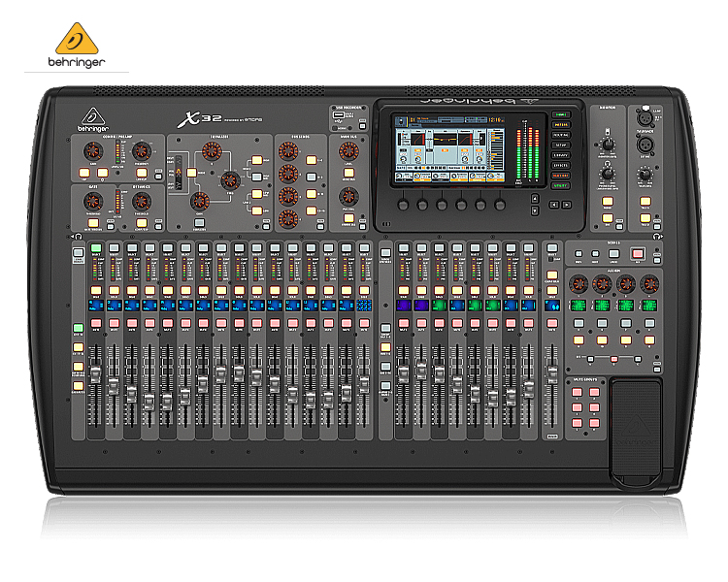Toggle Mute Group 1 button
Image resolution: width=728 pixels, height=582 pixels.
coord(577,392)
